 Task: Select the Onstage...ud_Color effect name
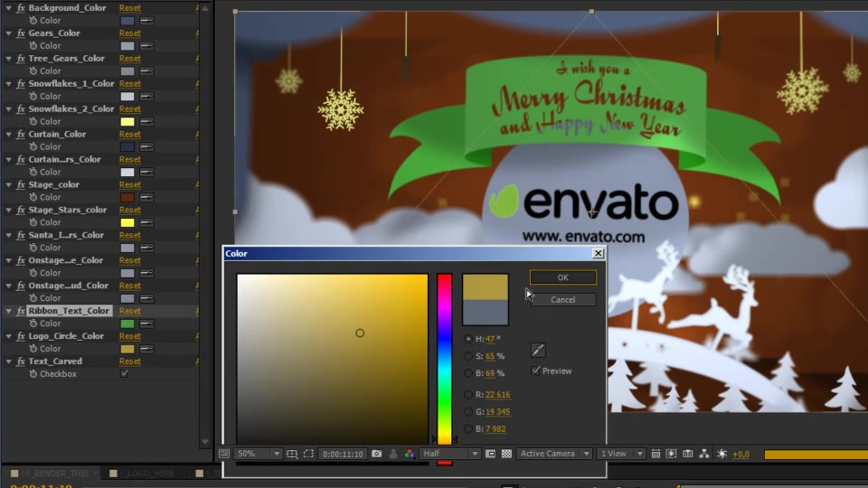pyautogui.click(x=68, y=286)
